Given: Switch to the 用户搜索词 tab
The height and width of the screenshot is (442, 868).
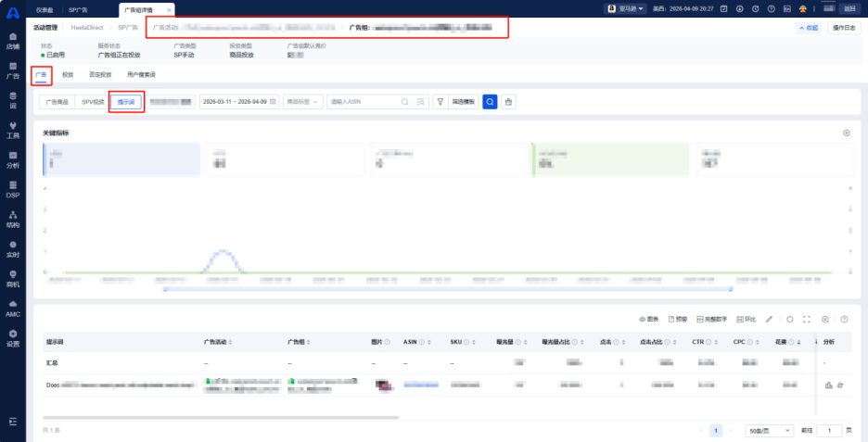Looking at the screenshot, I should tap(141, 74).
